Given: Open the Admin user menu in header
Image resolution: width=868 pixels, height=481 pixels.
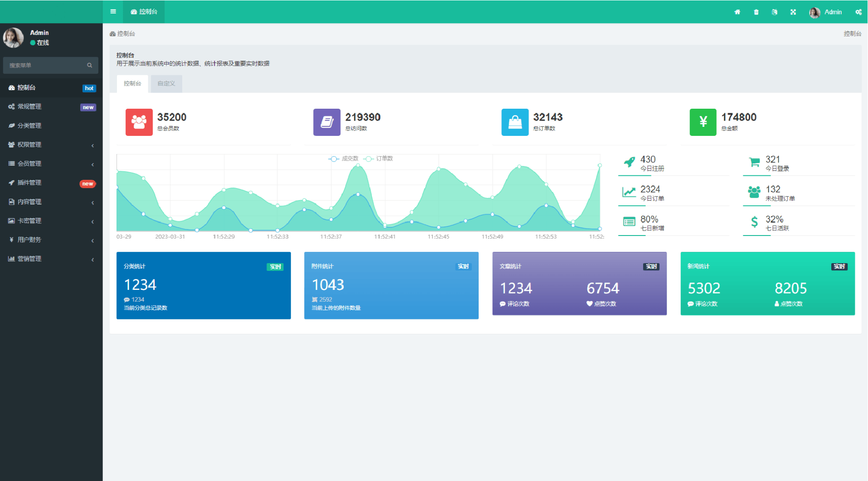Looking at the screenshot, I should (826, 12).
